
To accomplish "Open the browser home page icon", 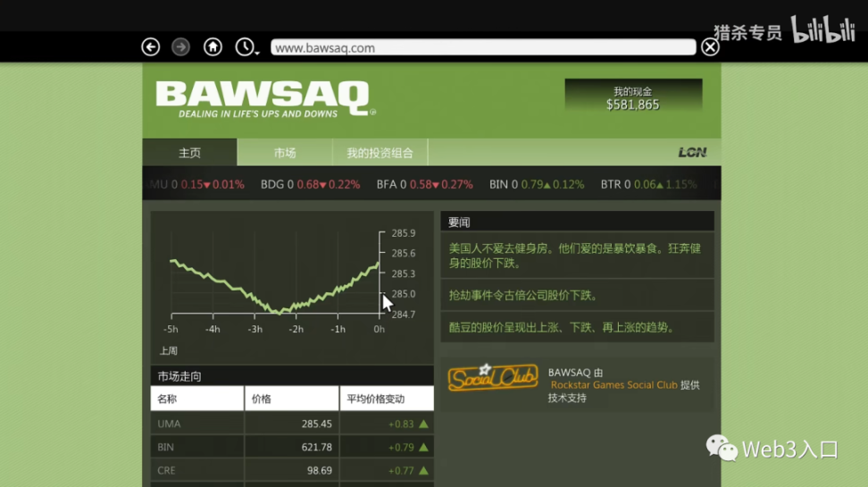I will 213,47.
